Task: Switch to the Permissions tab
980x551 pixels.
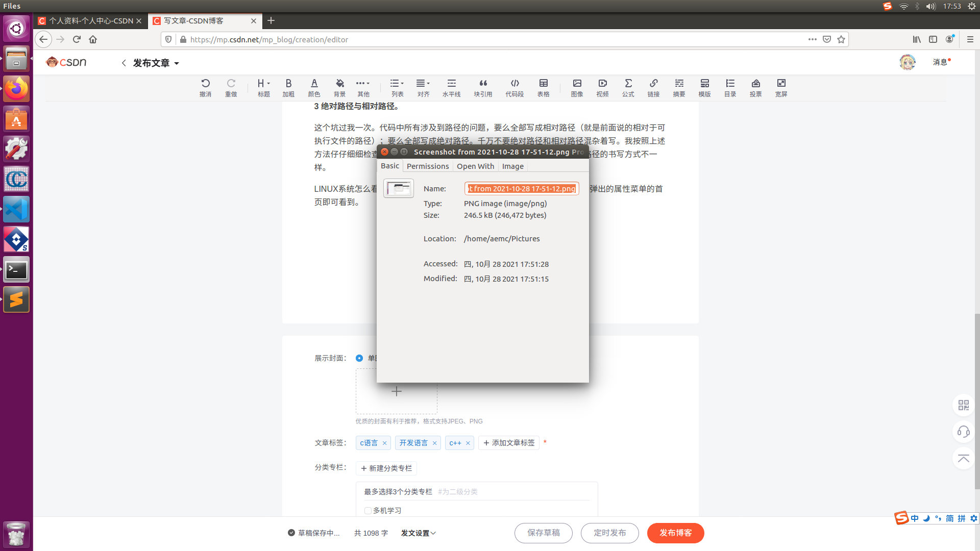Action: click(x=428, y=166)
